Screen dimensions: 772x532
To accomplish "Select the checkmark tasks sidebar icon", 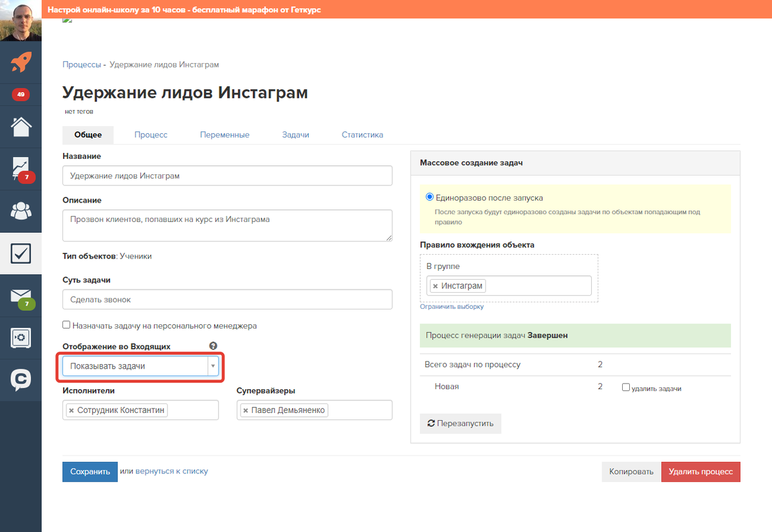I will tap(21, 253).
